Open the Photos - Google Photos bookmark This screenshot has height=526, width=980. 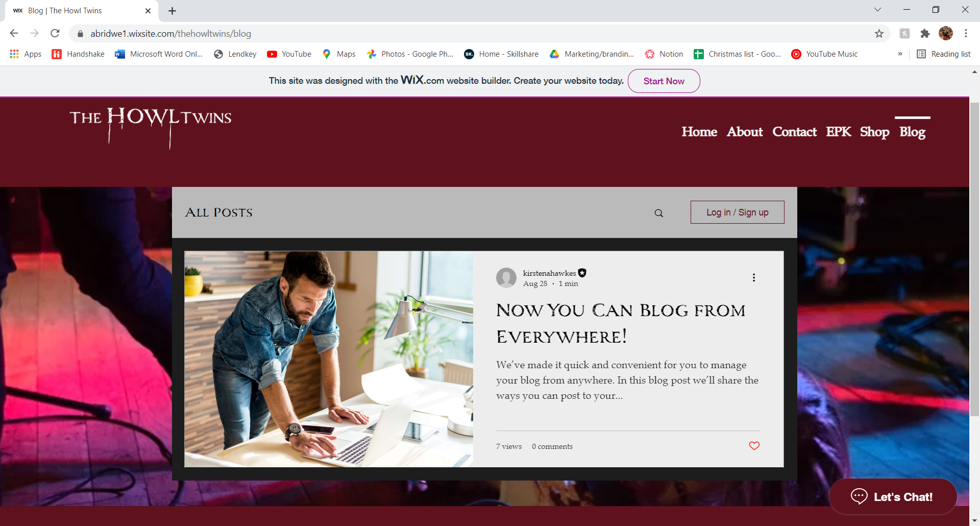(x=410, y=54)
